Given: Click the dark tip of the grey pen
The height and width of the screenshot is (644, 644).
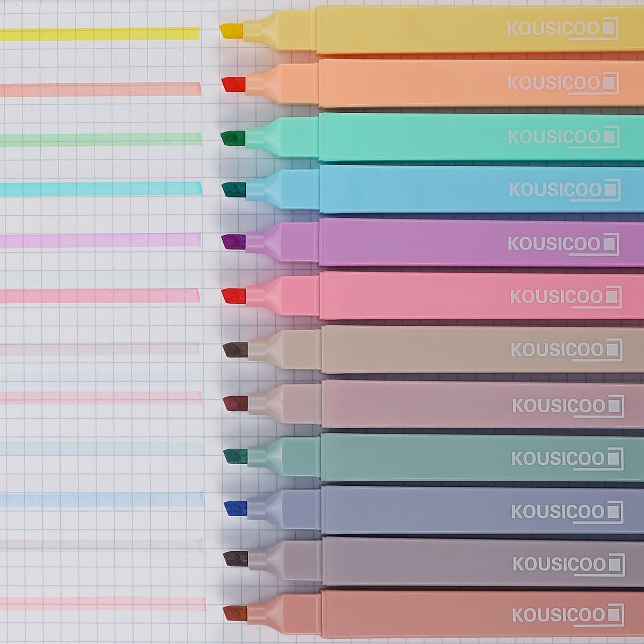Looking at the screenshot, I should pyautogui.click(x=236, y=559).
